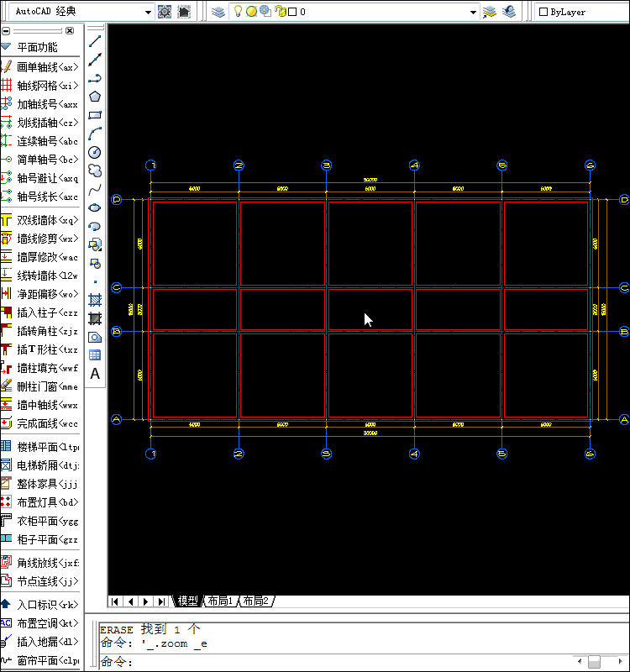Toggle layer 0 lock icon
The width and height of the screenshot is (630, 672).
(281, 11)
